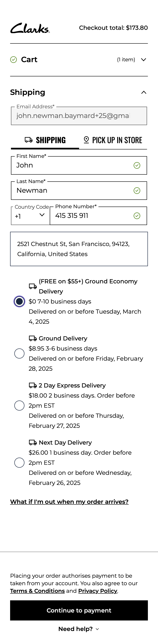Image resolution: width=158 pixels, height=644 pixels.
Task: Click the location pin icon for store pickup
Action: point(86,140)
